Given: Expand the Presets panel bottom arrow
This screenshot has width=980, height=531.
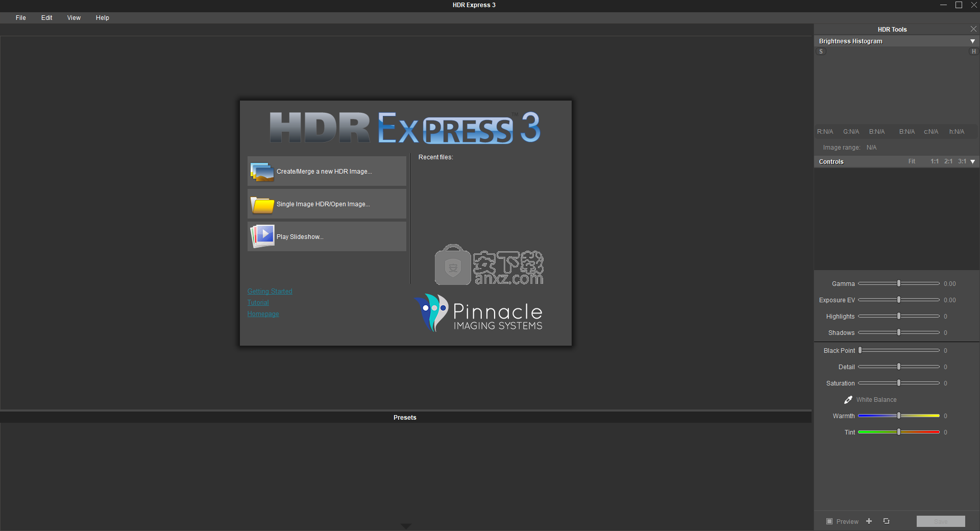Looking at the screenshot, I should pyautogui.click(x=406, y=526).
